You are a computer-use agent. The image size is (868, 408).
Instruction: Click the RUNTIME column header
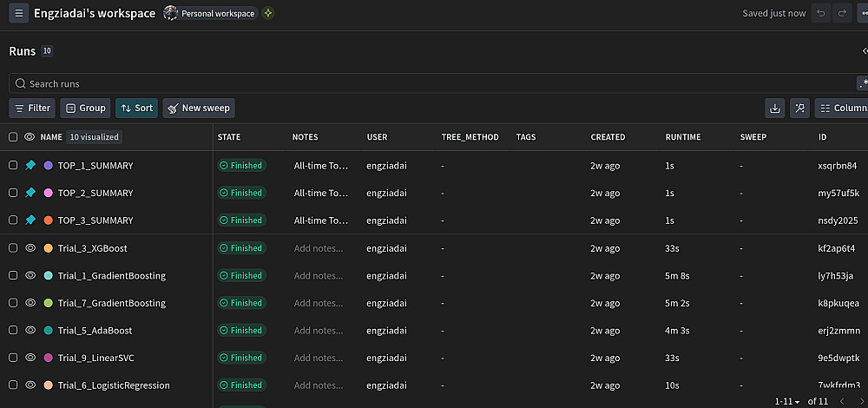[683, 137]
